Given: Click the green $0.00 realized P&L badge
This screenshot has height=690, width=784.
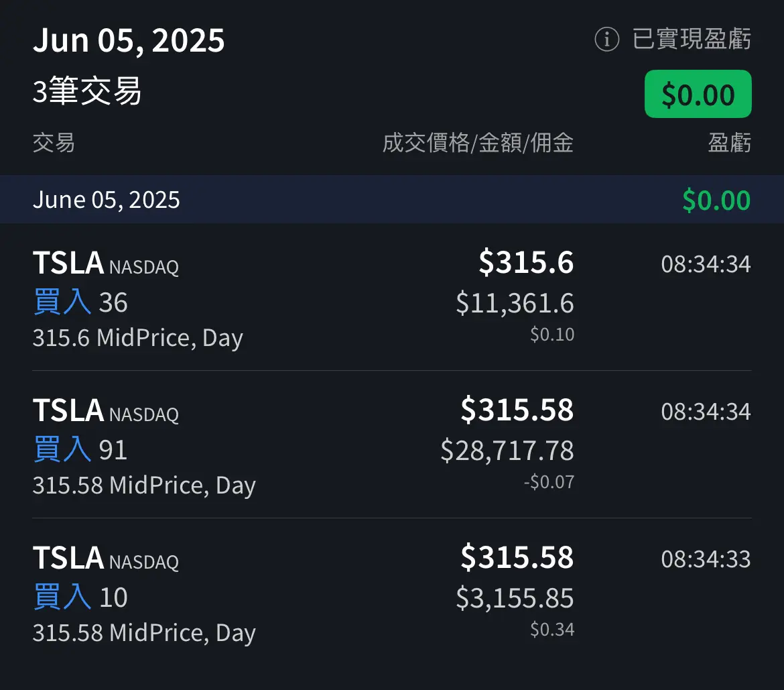Looking at the screenshot, I should click(x=698, y=94).
